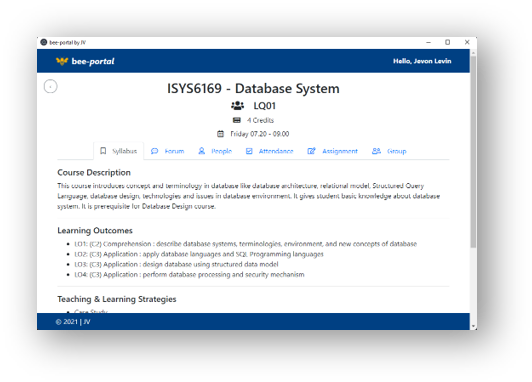Click the credit card icon beside 4 Credits
Screen dimensions: 532x382
point(237,120)
